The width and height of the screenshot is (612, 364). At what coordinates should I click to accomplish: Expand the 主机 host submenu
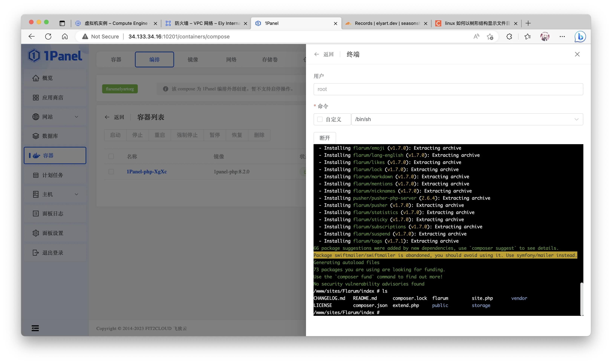tap(76, 194)
